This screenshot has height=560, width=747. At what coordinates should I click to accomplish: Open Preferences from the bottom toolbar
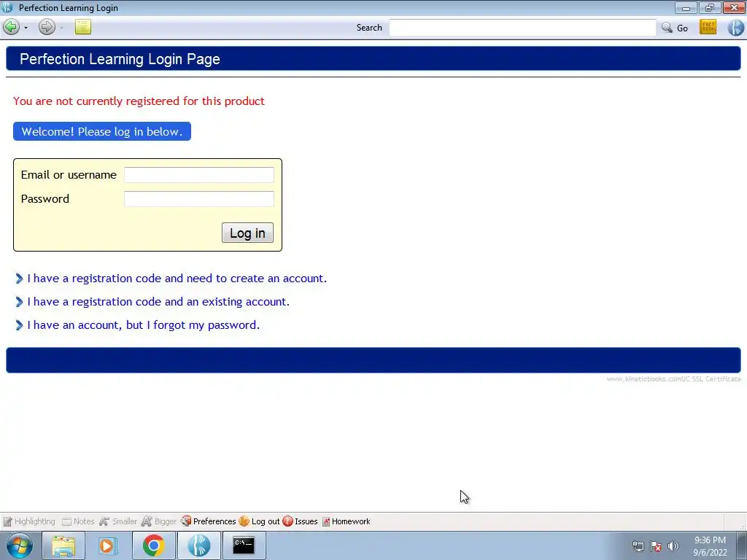(x=208, y=521)
